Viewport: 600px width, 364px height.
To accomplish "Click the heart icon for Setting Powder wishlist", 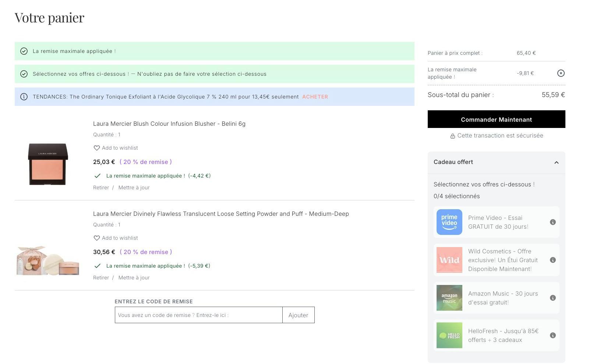I will click(x=96, y=238).
